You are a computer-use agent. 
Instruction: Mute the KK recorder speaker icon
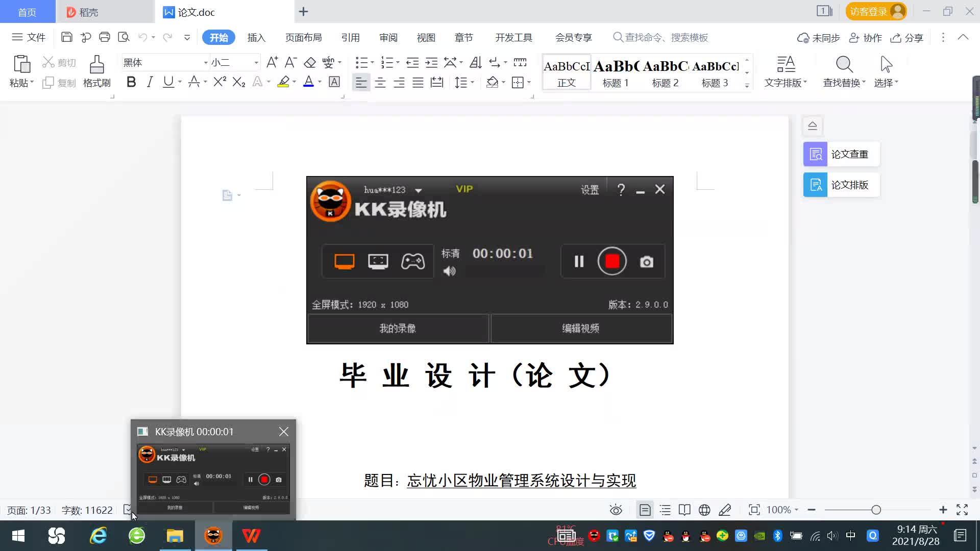449,271
